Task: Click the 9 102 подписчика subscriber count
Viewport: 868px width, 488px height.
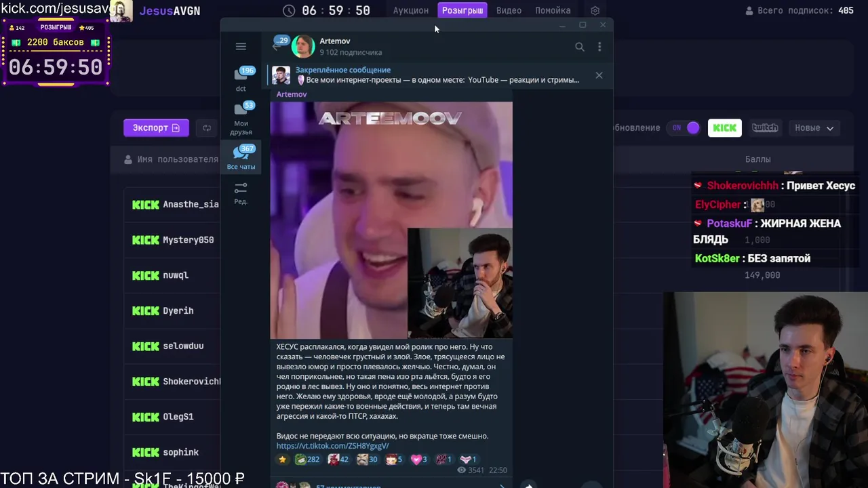Action: 351,52
